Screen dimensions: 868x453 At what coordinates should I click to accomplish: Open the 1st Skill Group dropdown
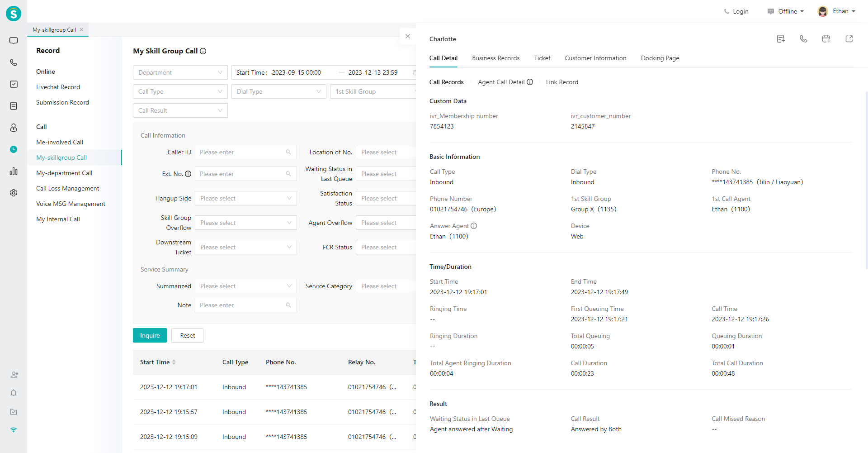pos(373,91)
